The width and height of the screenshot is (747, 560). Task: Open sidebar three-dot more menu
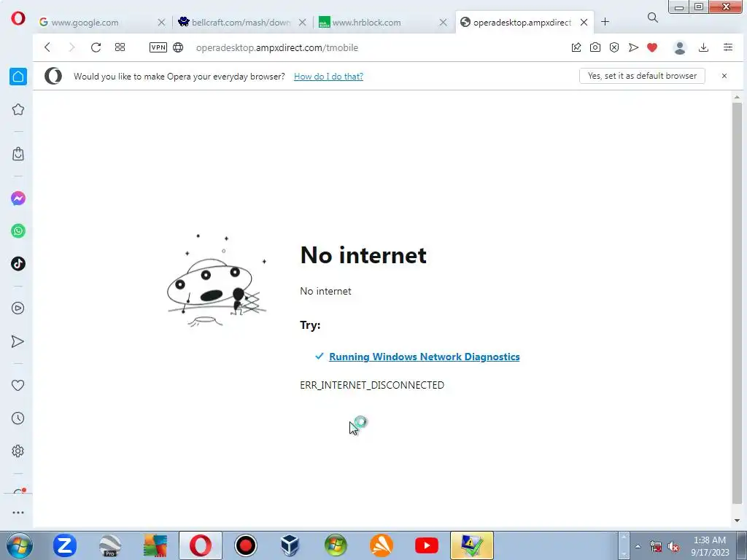[18, 513]
